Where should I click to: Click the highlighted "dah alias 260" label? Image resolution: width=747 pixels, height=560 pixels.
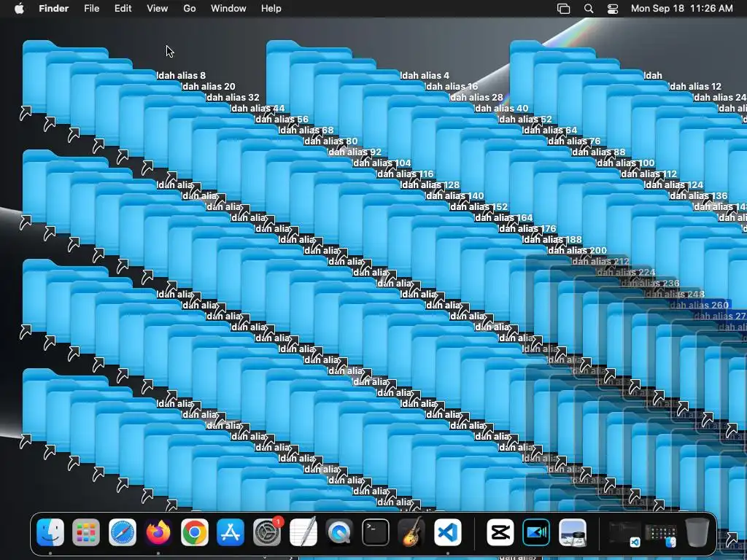coord(699,305)
